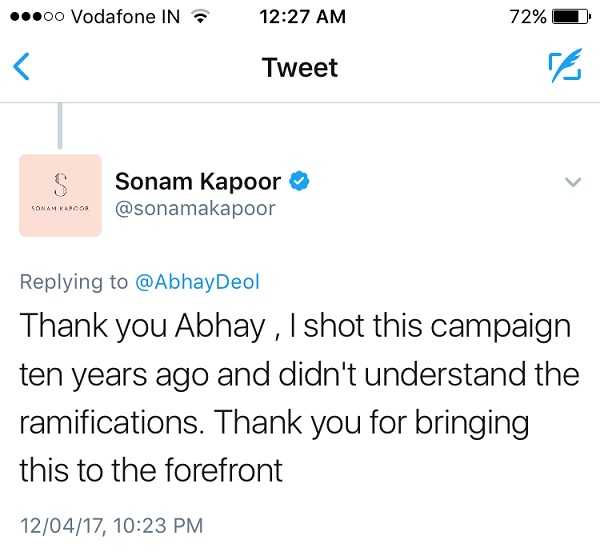Tap the @sonamakapoor handle
The width and height of the screenshot is (600, 560).
tap(195, 209)
